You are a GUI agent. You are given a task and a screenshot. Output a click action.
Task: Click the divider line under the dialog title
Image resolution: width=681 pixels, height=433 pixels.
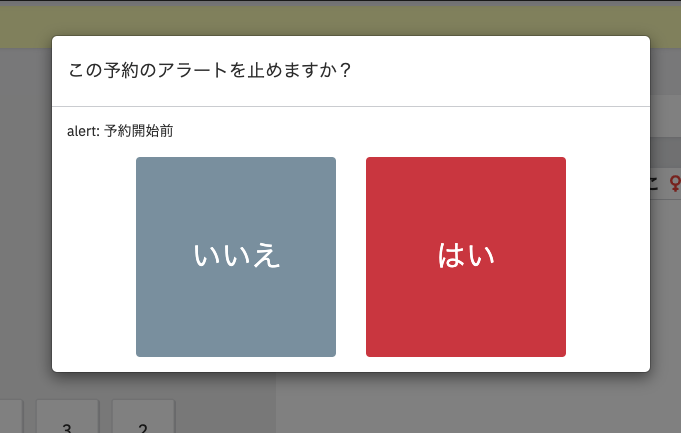(x=350, y=106)
